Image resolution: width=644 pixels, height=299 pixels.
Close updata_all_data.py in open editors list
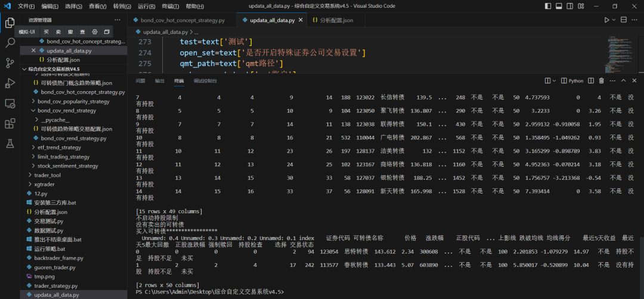click(x=33, y=51)
